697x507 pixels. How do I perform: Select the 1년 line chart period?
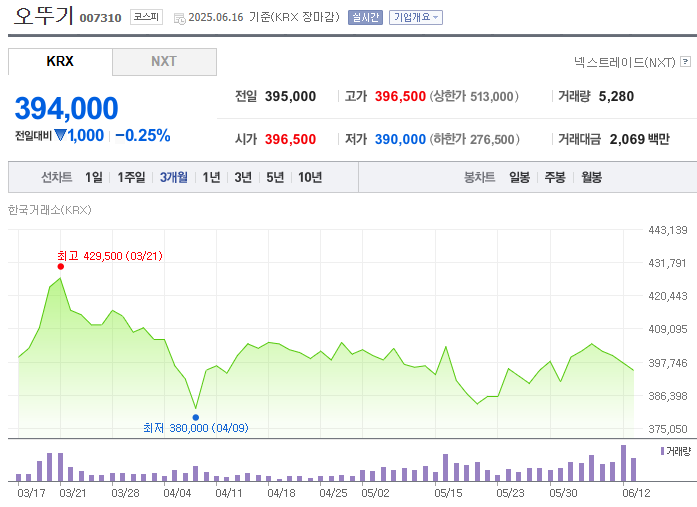tap(211, 177)
